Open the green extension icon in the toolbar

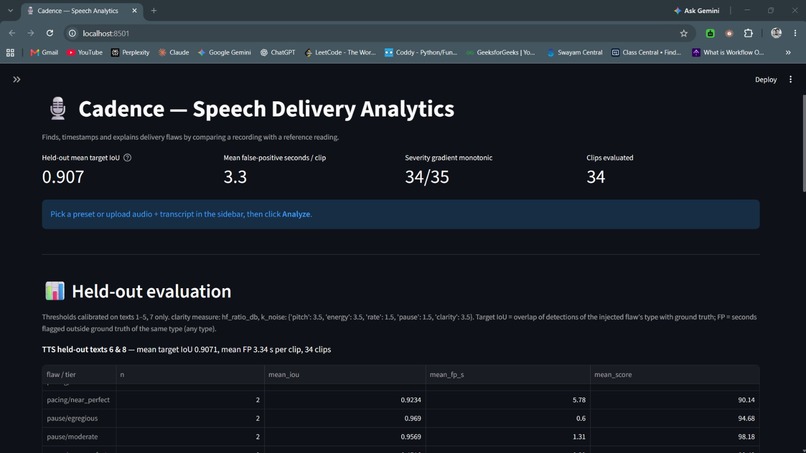710,33
